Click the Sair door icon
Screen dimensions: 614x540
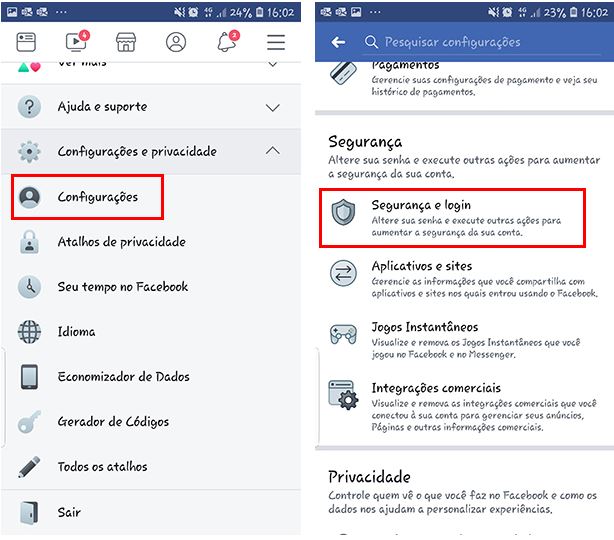[29, 512]
